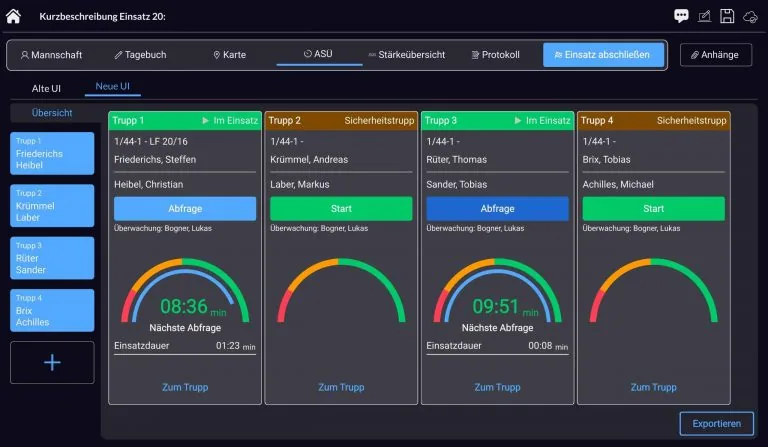The image size is (768, 447).
Task: Open the Karte tab
Action: [229, 55]
